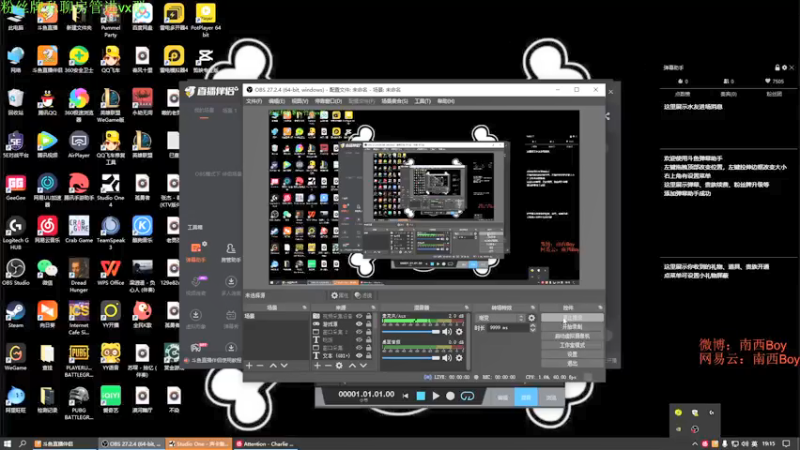Image resolution: width=800 pixels, height=450 pixels.
Task: Open 麦克风/Aux audio gear settings
Action: pos(459,332)
